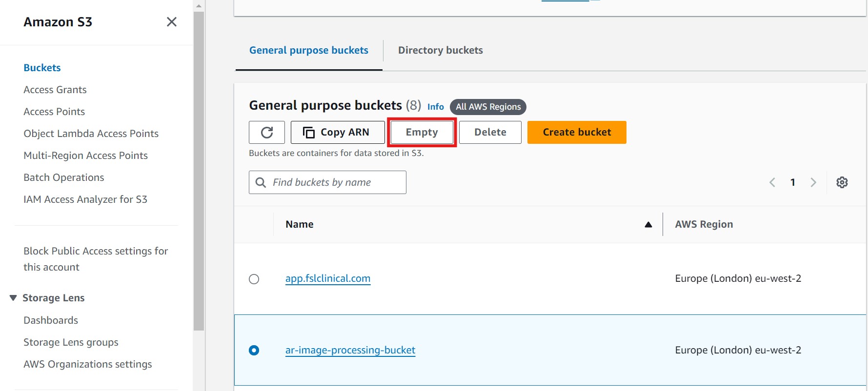Expand IAM Access Analyzer for S3

(x=85, y=199)
